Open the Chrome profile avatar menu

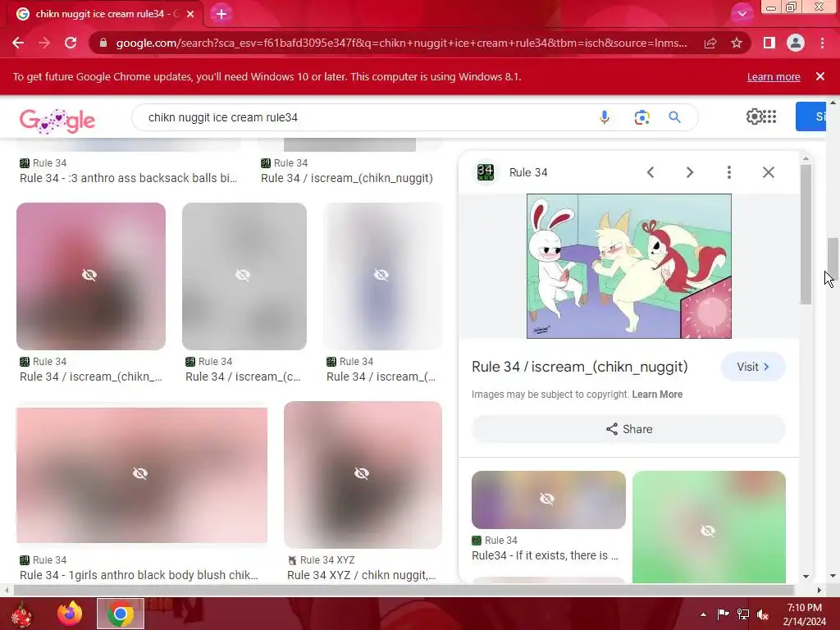(x=796, y=43)
